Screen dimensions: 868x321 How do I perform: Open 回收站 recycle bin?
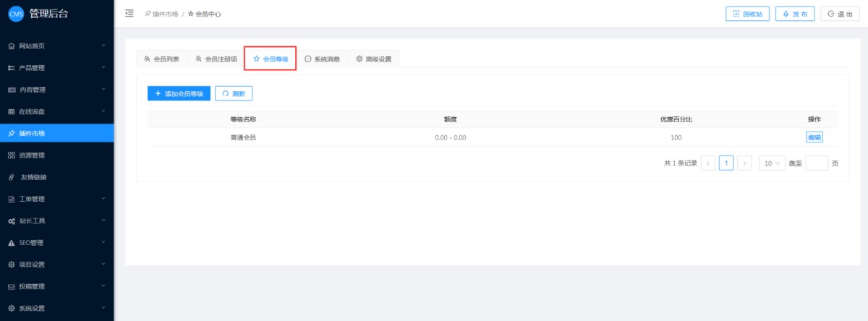tap(747, 14)
